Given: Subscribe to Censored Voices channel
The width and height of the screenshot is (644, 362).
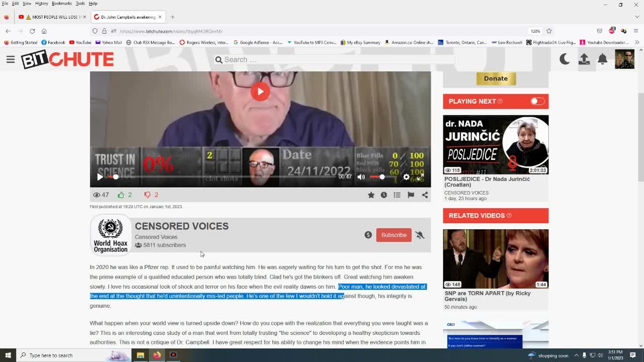Looking at the screenshot, I should pyautogui.click(x=393, y=235).
